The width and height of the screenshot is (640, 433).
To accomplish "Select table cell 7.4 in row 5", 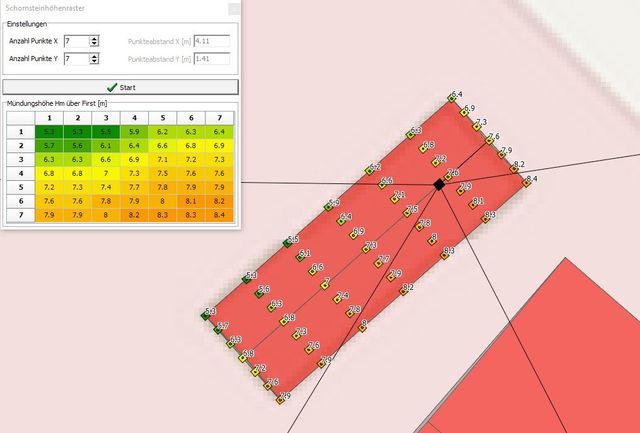I will 106,187.
